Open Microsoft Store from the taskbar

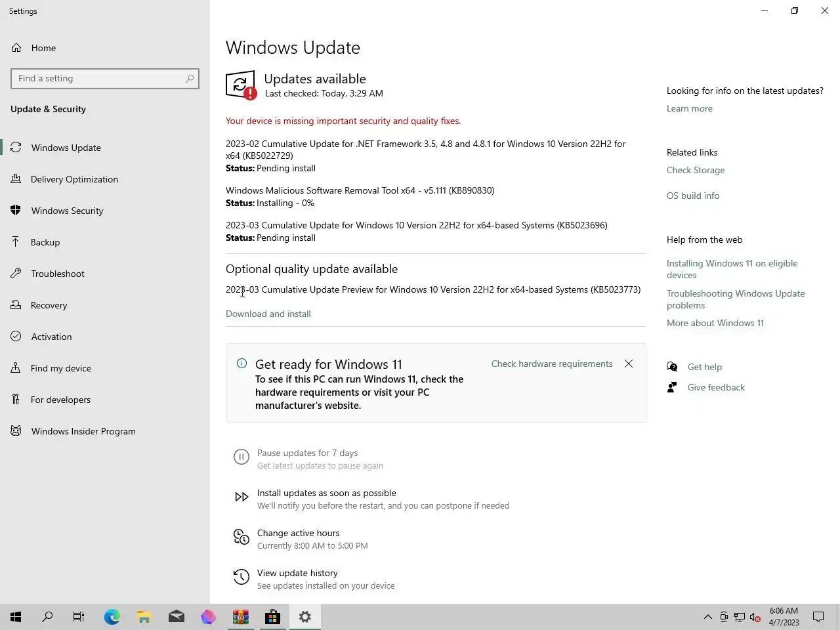click(273, 617)
